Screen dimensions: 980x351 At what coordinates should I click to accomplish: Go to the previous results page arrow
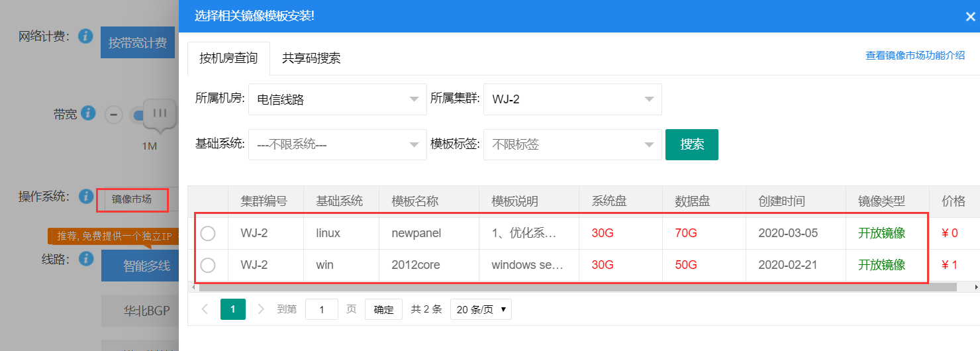pyautogui.click(x=205, y=309)
